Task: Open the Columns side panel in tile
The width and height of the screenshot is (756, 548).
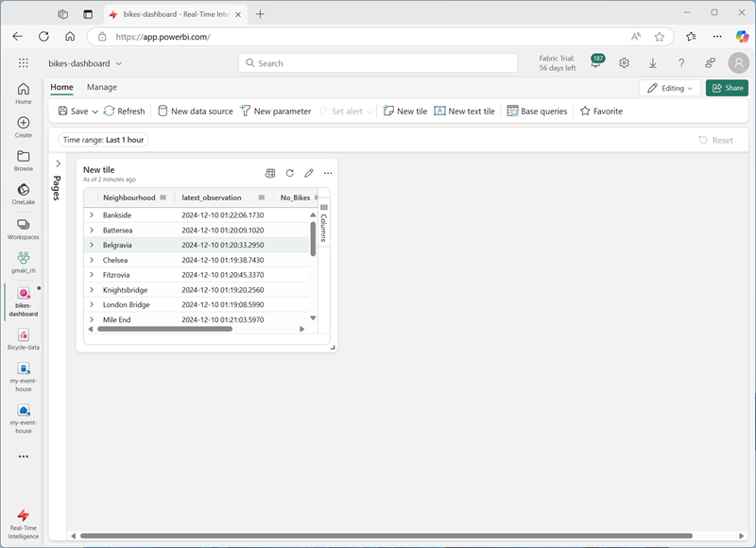Action: pyautogui.click(x=323, y=222)
